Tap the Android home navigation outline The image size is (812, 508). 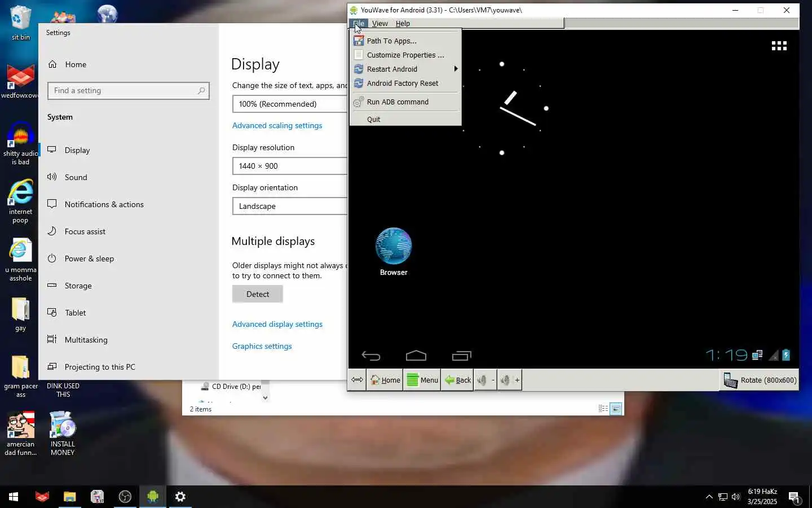[416, 356]
